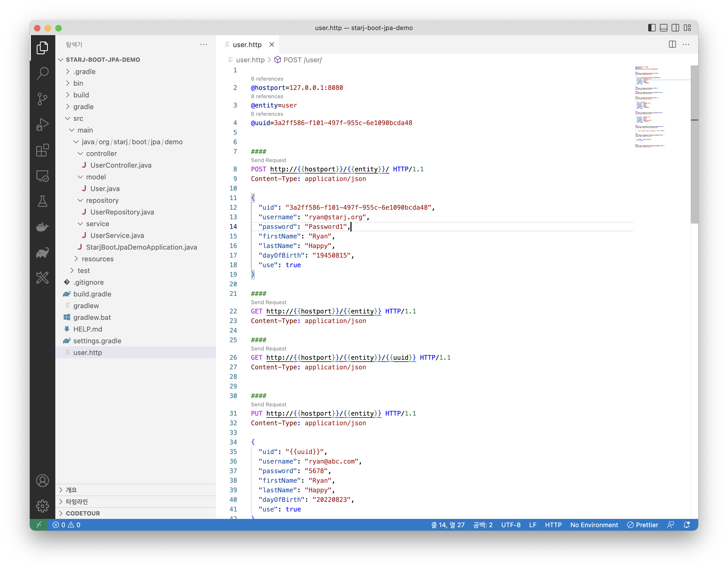Open the Docker view in activity bar
Image resolution: width=728 pixels, height=570 pixels.
(x=42, y=227)
